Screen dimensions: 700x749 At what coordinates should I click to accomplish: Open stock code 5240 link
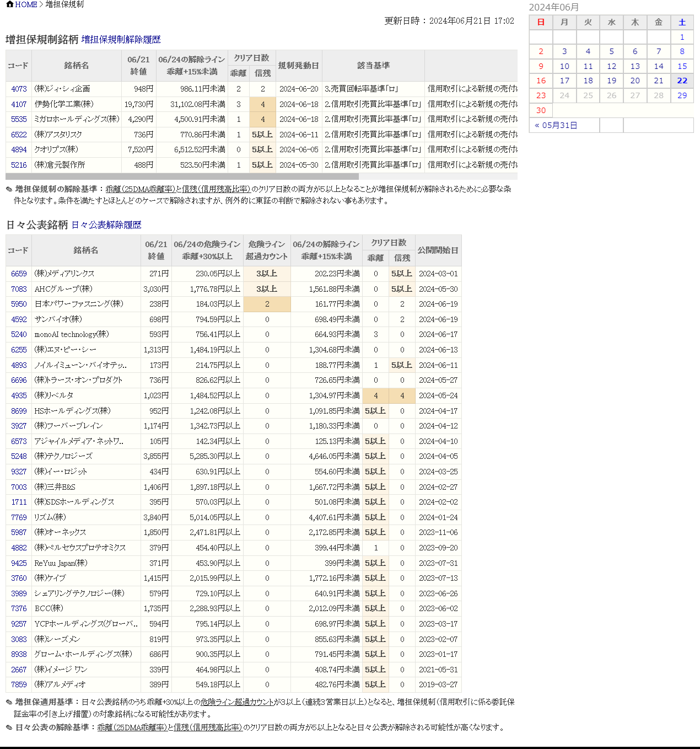point(19,334)
